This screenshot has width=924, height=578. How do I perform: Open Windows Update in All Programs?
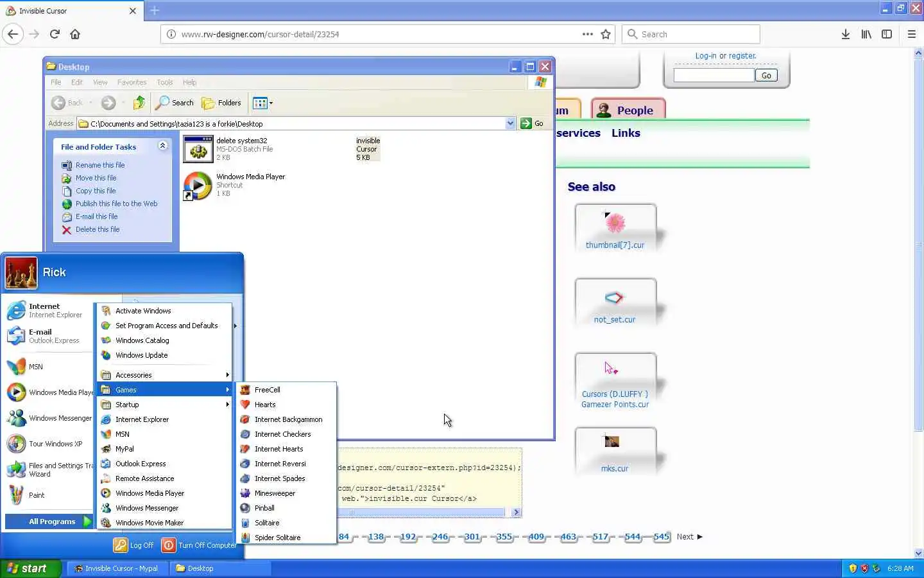point(164,355)
